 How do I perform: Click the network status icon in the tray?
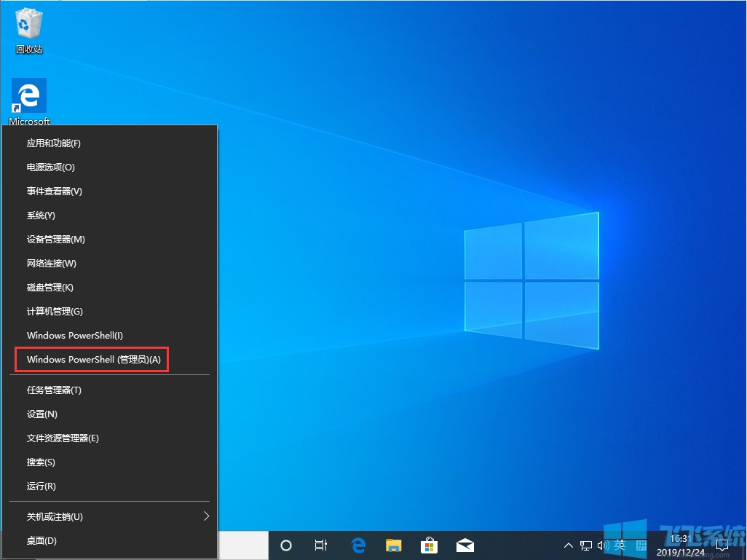coord(585,545)
